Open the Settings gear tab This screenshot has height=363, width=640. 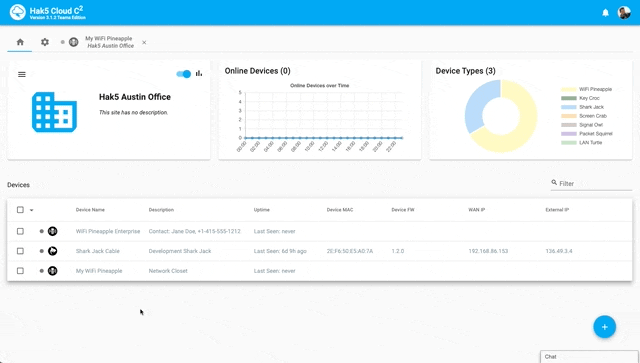point(45,42)
